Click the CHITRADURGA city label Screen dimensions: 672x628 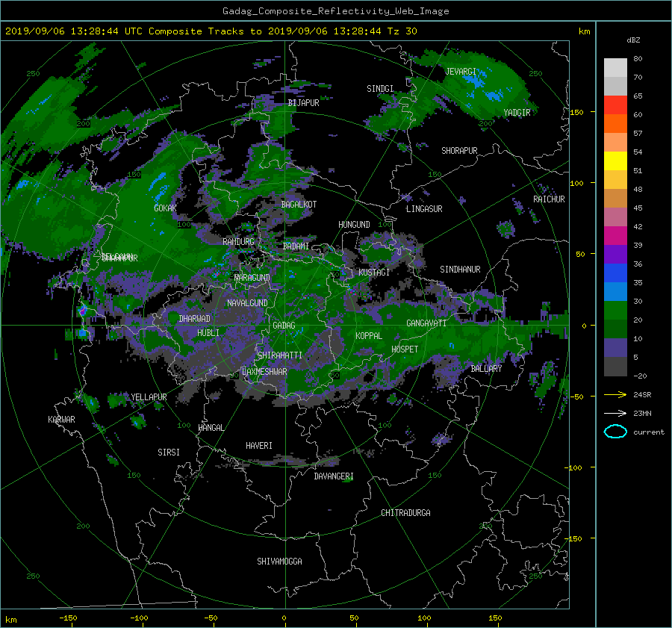tap(405, 512)
